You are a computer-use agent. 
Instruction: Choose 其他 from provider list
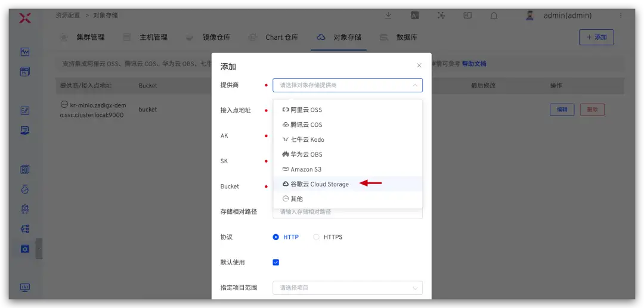(348, 199)
